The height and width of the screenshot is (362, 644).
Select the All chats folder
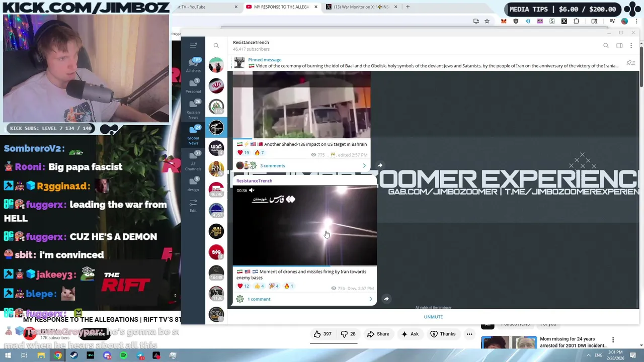click(193, 65)
